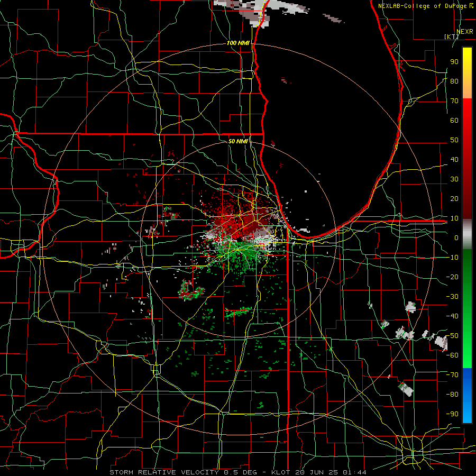Image resolution: width=476 pixels, height=476 pixels.
Task: Click the 70 value on the velocity scale
Action: [454, 101]
